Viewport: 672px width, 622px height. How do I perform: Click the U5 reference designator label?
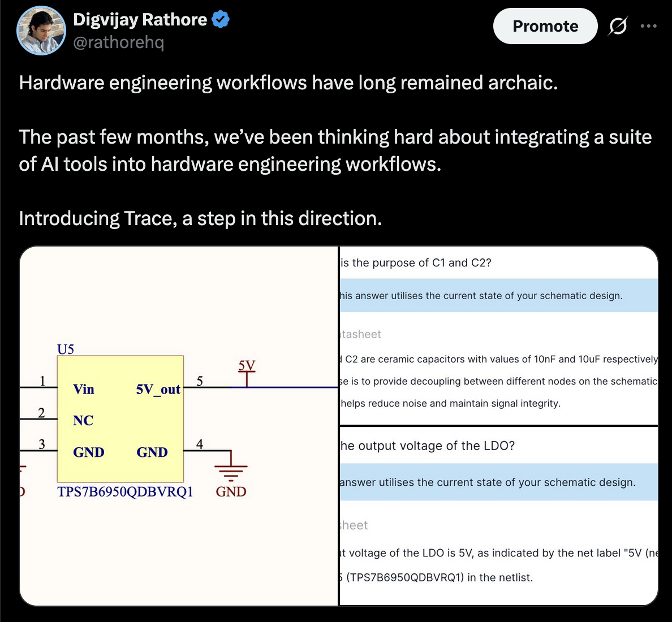tap(64, 349)
